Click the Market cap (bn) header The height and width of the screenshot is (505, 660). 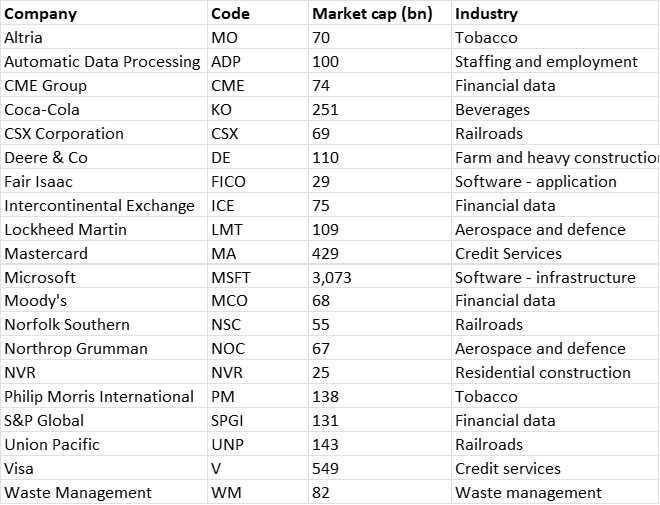(x=372, y=14)
